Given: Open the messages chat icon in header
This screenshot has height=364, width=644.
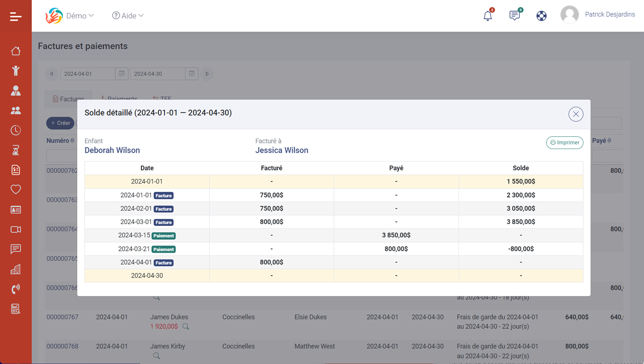Looking at the screenshot, I should [x=514, y=16].
